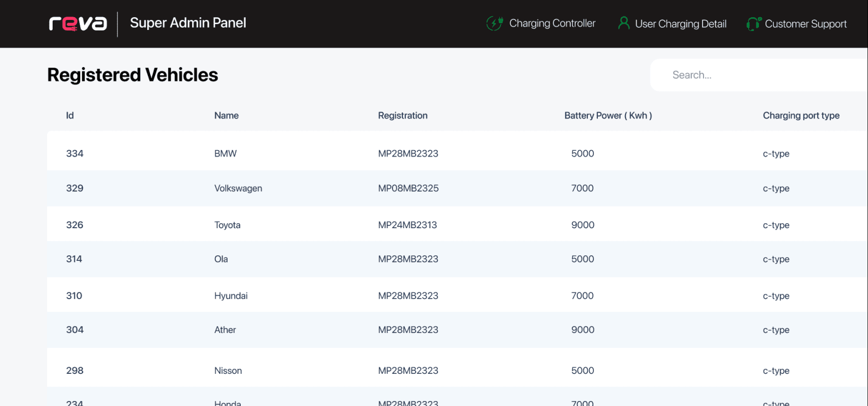Viewport: 868px width, 406px height.
Task: Open the User Charging Detail page
Action: [x=680, y=24]
